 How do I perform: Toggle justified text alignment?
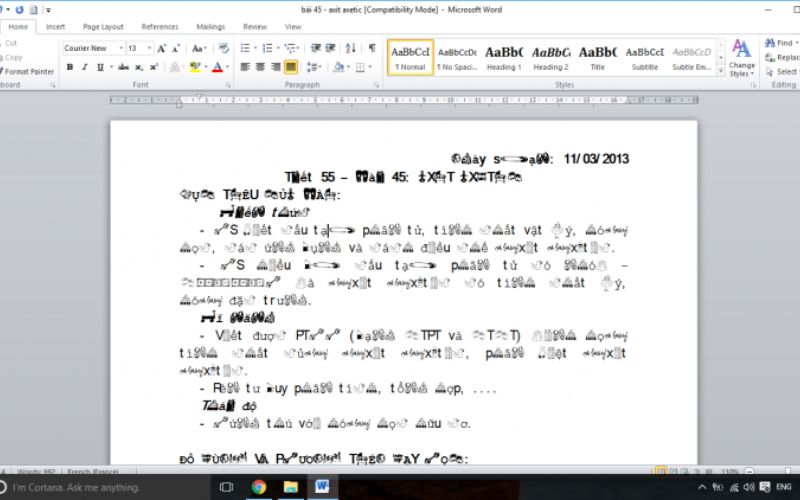pyautogui.click(x=291, y=67)
